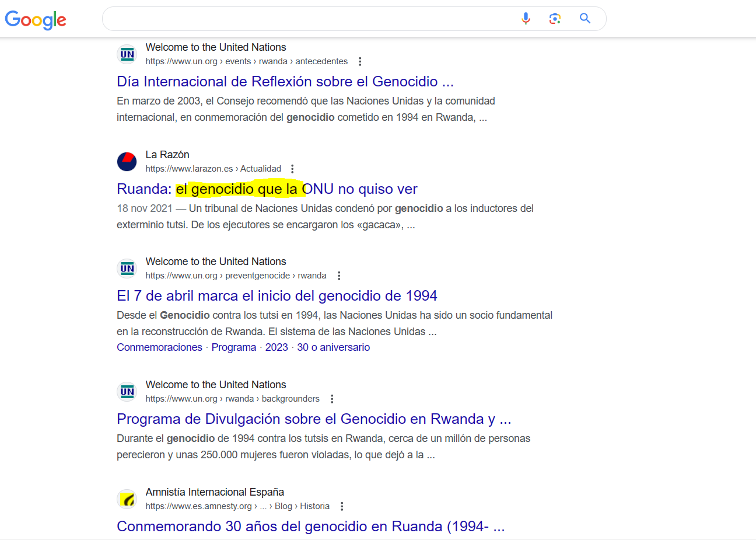The width and height of the screenshot is (756, 540).
Task: Follow the 2023 sitelink
Action: 276,347
